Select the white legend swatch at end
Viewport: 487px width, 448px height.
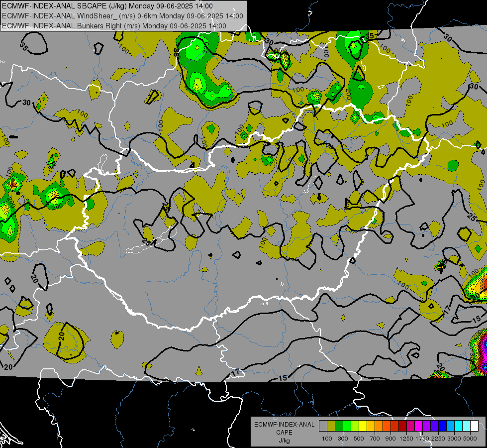pyautogui.click(x=475, y=426)
